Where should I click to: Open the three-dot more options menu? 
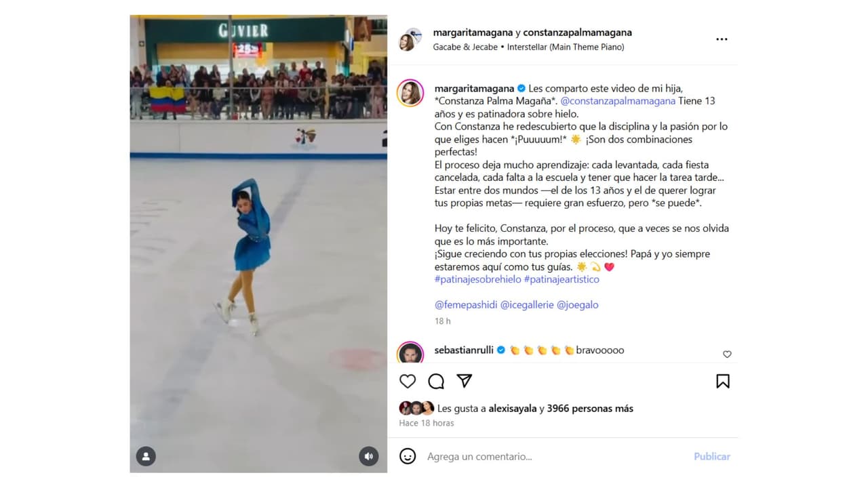click(x=722, y=39)
